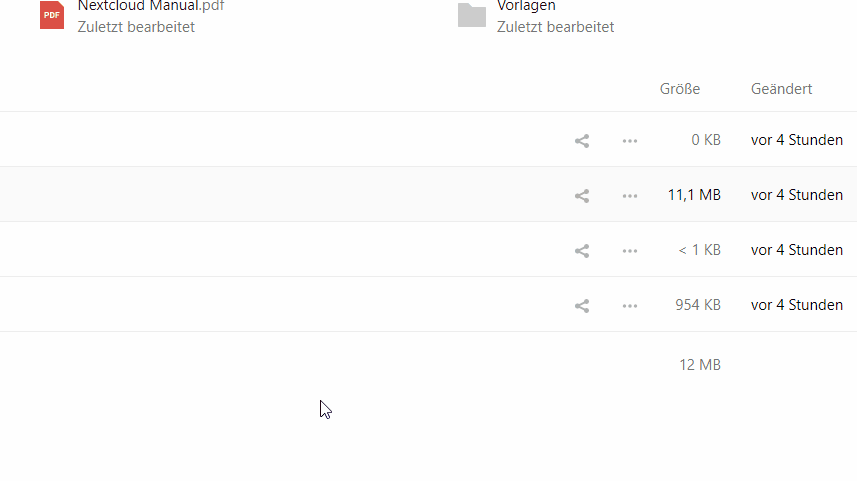This screenshot has height=481, width=857.
Task: Open the gray Vorlagen folder icon
Action: [472, 15]
